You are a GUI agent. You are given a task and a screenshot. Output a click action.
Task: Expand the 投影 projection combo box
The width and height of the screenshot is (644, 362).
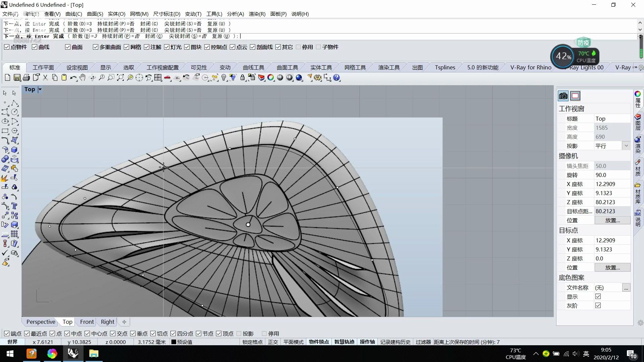coord(626,146)
